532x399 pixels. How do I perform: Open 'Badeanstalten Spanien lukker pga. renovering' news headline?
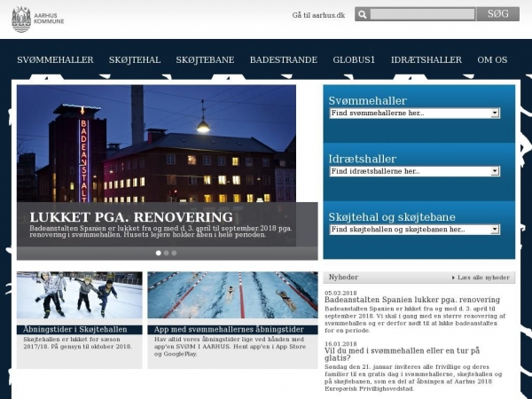coord(411,300)
